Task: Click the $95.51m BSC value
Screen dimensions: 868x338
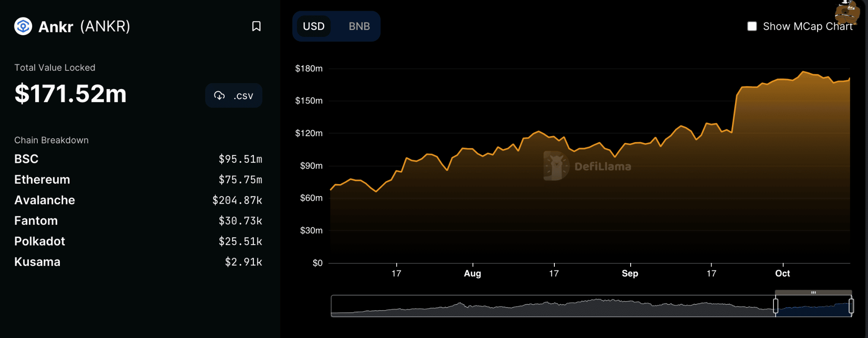Action: tap(240, 159)
